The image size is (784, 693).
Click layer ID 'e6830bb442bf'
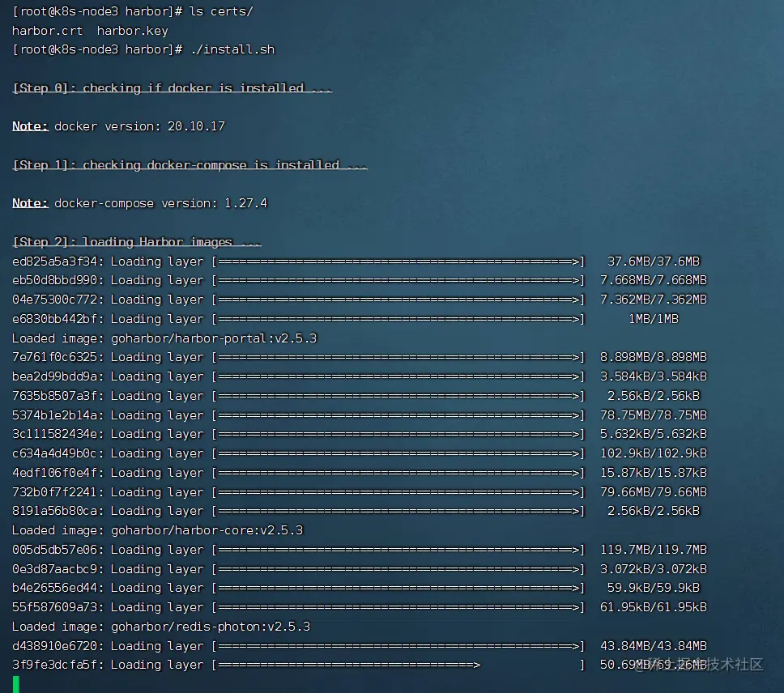click(54, 319)
